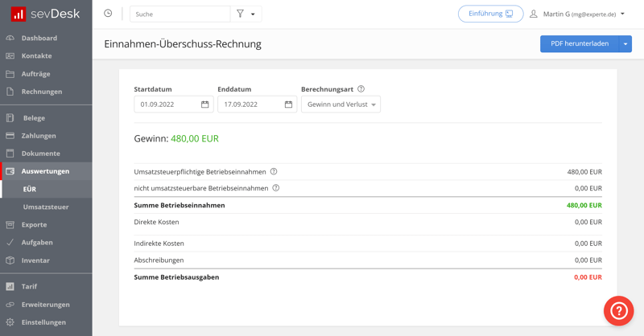Click the PDF herunterladen button
644x336 pixels.
point(579,44)
